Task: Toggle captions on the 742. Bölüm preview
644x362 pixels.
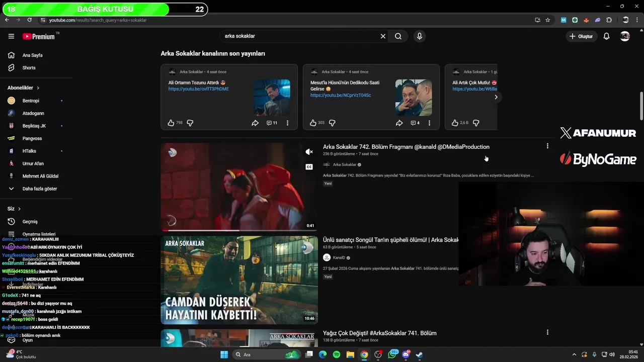Action: [x=309, y=167]
